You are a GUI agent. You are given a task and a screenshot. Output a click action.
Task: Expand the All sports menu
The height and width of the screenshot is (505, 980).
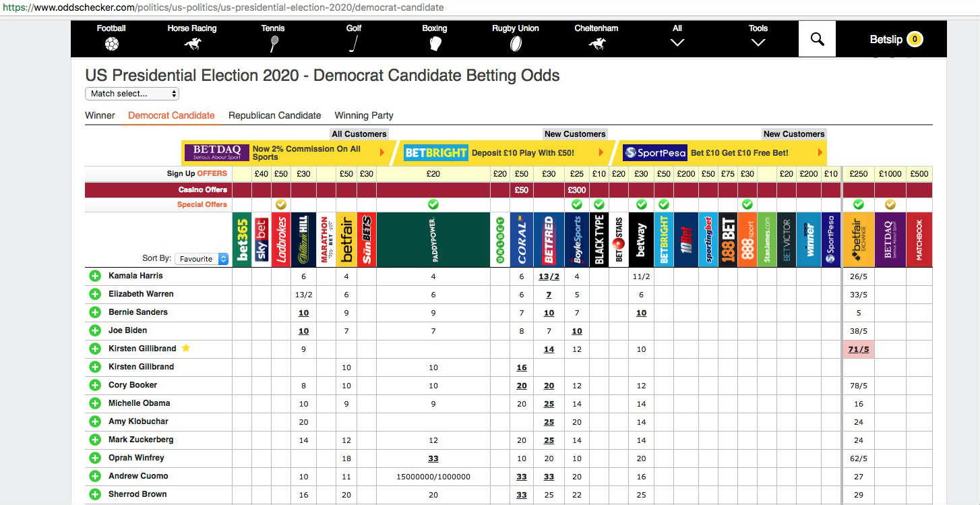[x=677, y=38]
